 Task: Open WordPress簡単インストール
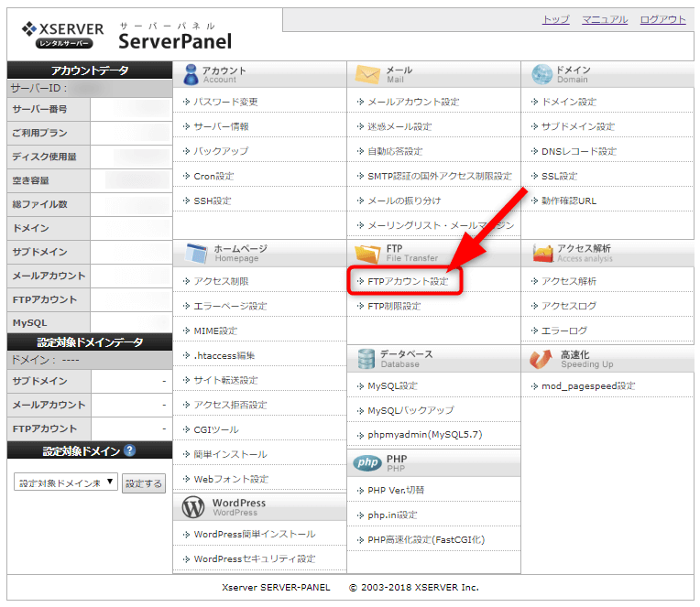pos(254,534)
